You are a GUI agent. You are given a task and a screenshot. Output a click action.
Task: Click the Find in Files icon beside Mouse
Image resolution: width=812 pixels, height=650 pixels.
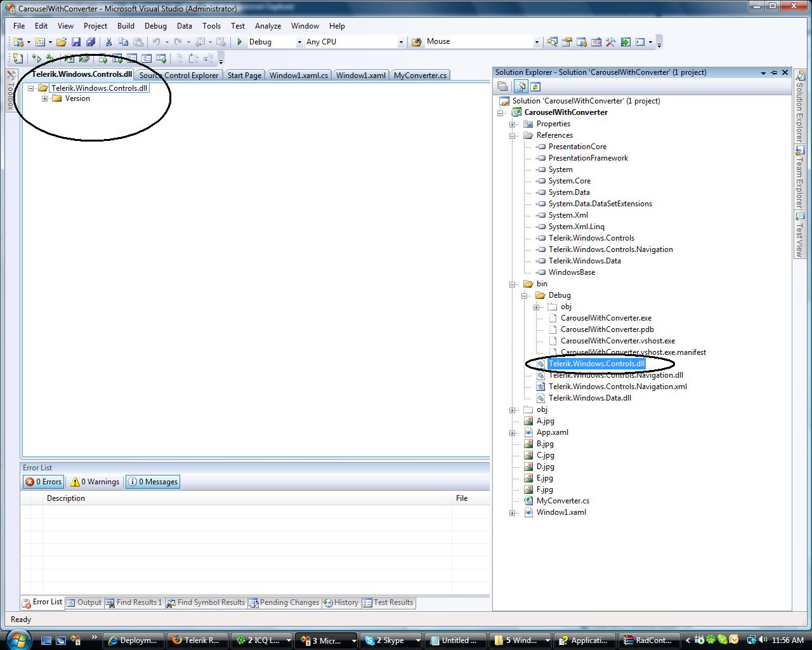417,42
